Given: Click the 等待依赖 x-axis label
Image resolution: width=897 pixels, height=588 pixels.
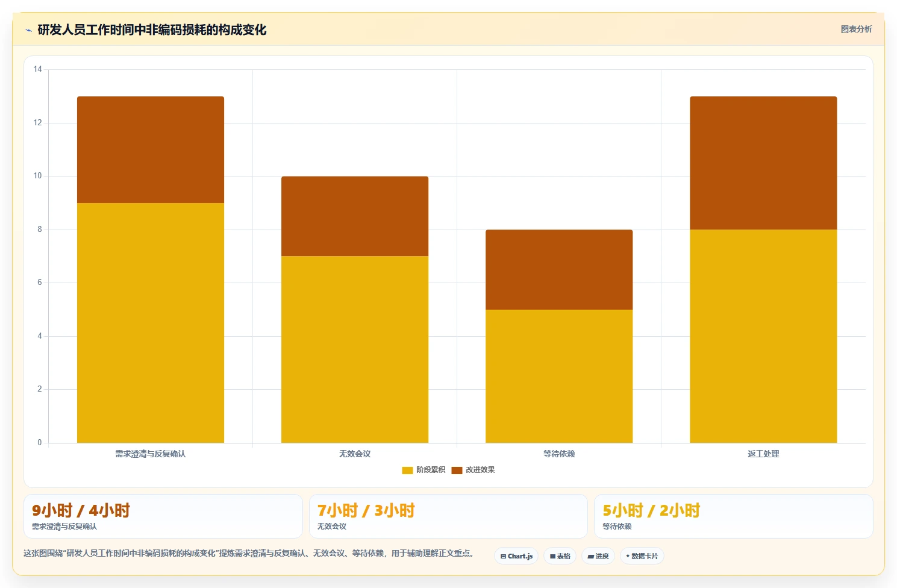Looking at the screenshot, I should pyautogui.click(x=559, y=454).
